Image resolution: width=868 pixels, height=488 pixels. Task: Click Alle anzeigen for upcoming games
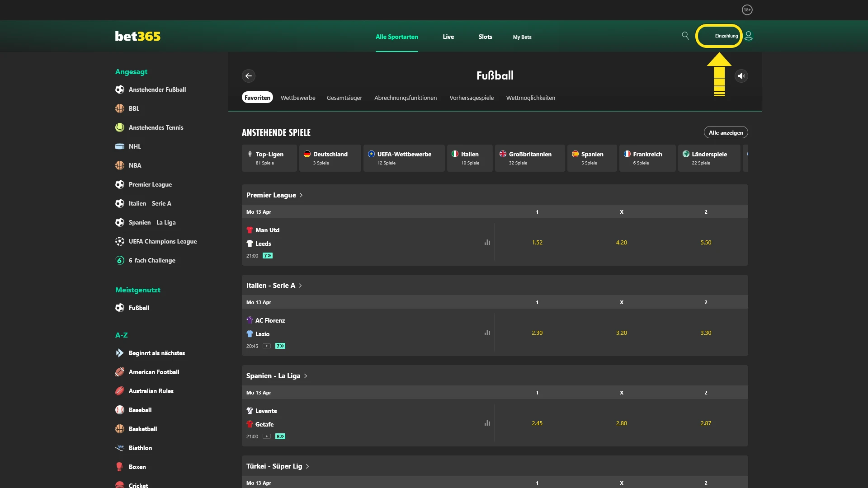coord(726,132)
